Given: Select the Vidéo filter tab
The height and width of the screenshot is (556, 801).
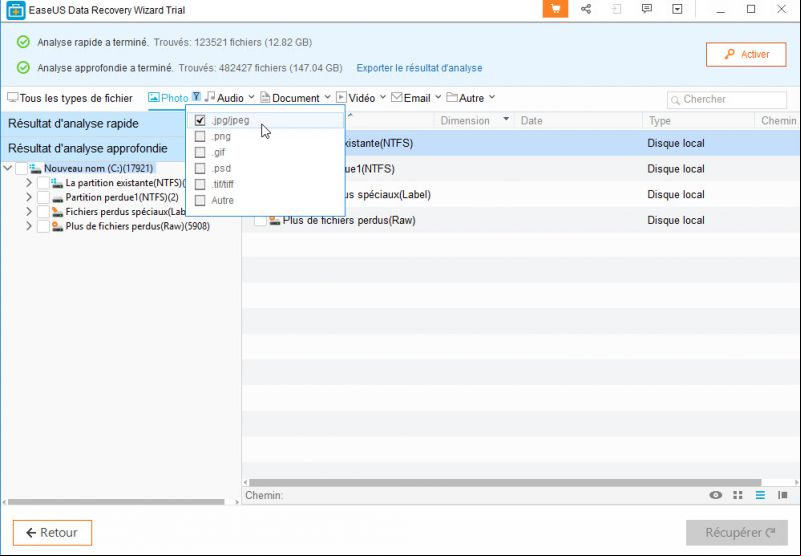Looking at the screenshot, I should tap(356, 98).
